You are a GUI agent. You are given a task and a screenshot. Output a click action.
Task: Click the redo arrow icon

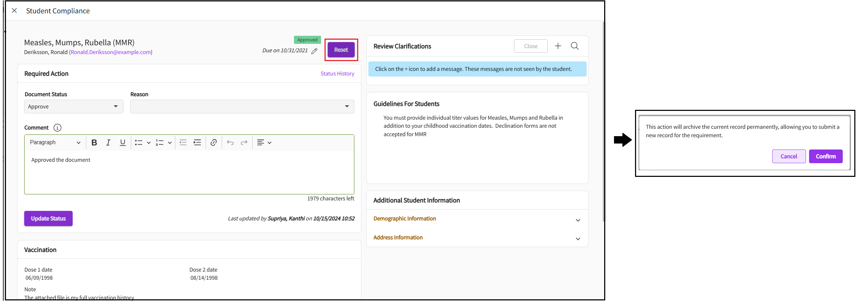(x=244, y=142)
